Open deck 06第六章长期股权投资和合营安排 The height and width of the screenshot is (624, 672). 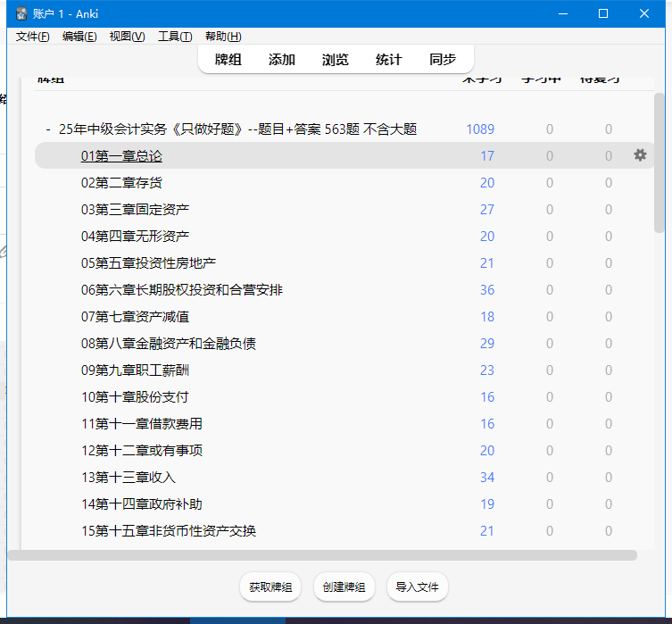[182, 290]
